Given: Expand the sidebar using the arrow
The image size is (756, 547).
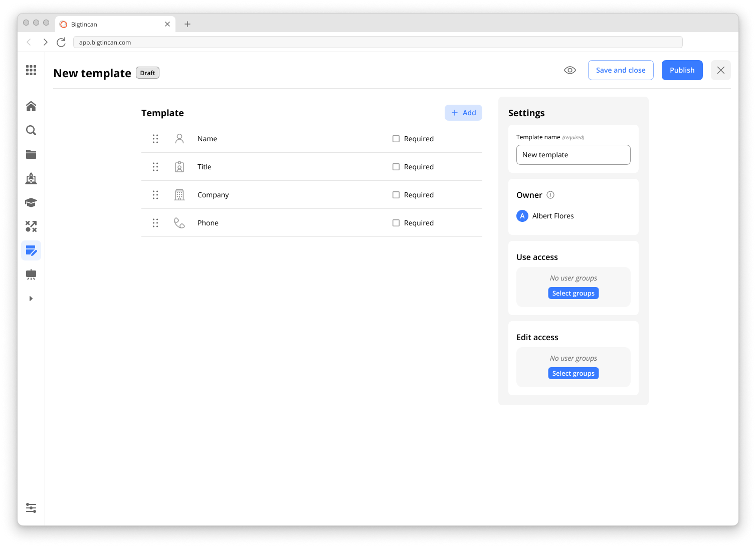Looking at the screenshot, I should tap(31, 299).
